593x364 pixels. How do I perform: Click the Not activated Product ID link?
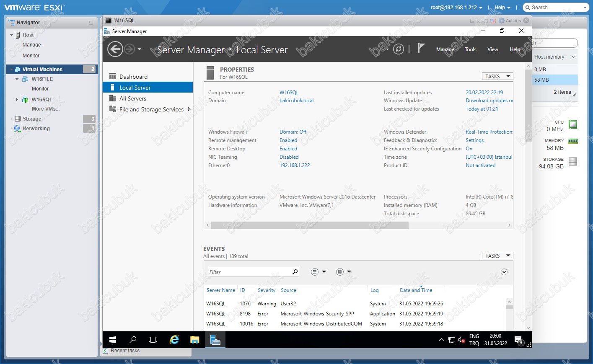[481, 165]
